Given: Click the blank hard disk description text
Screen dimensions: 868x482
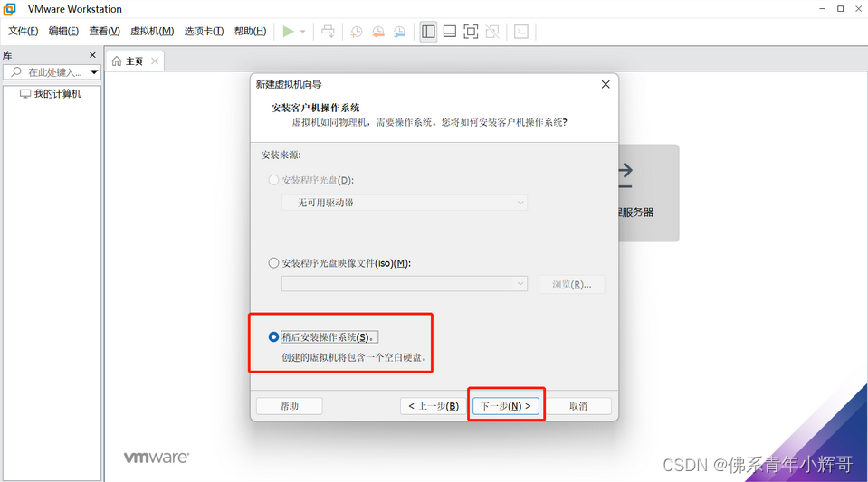Looking at the screenshot, I should 355,358.
